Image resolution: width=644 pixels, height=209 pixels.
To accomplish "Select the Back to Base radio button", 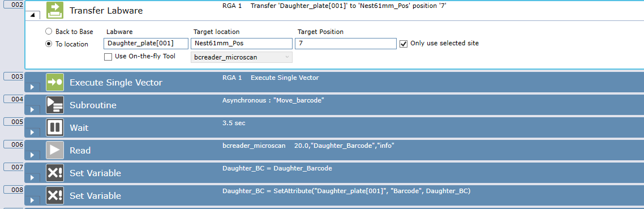I will point(49,31).
